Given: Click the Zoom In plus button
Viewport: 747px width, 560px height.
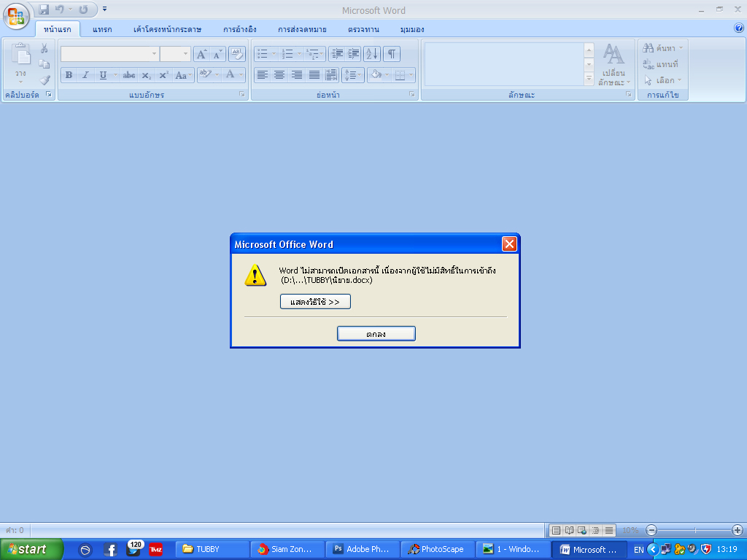Looking at the screenshot, I should pyautogui.click(x=737, y=530).
